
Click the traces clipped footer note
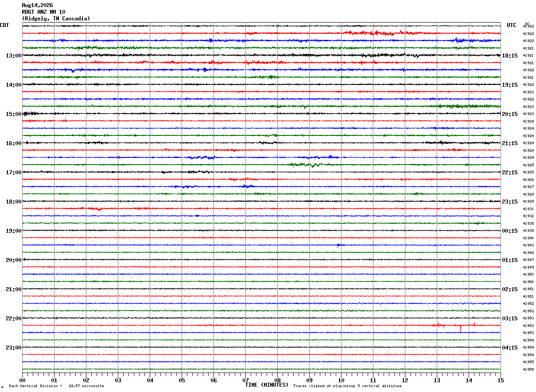click(347, 386)
